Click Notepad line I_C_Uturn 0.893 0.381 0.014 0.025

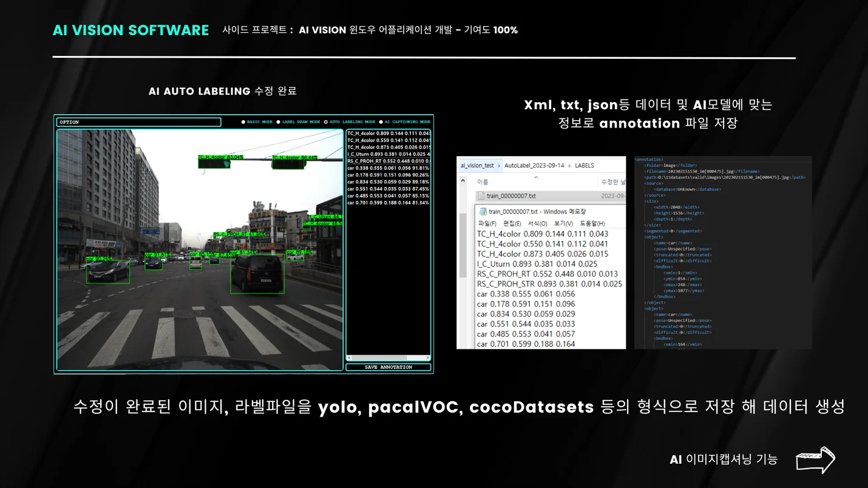537,264
